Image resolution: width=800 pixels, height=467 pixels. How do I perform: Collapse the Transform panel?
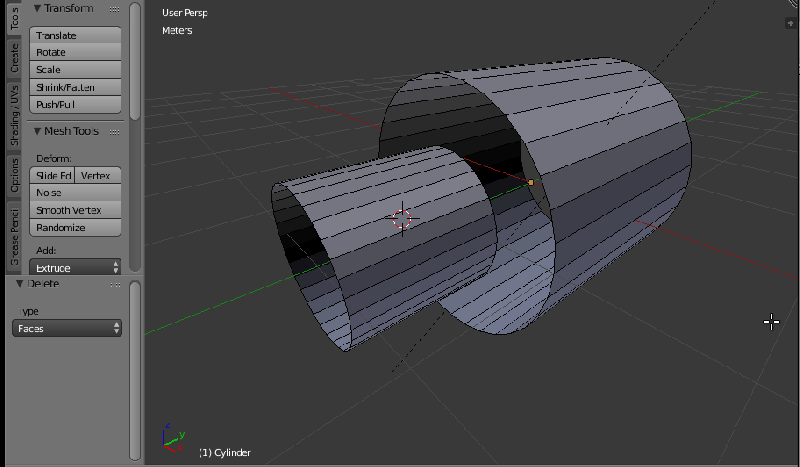coord(37,8)
